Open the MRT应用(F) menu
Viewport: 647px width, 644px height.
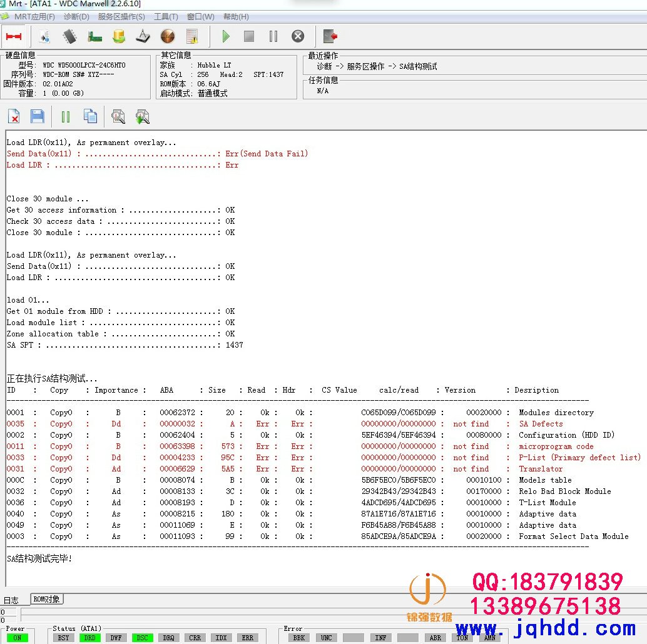point(34,17)
